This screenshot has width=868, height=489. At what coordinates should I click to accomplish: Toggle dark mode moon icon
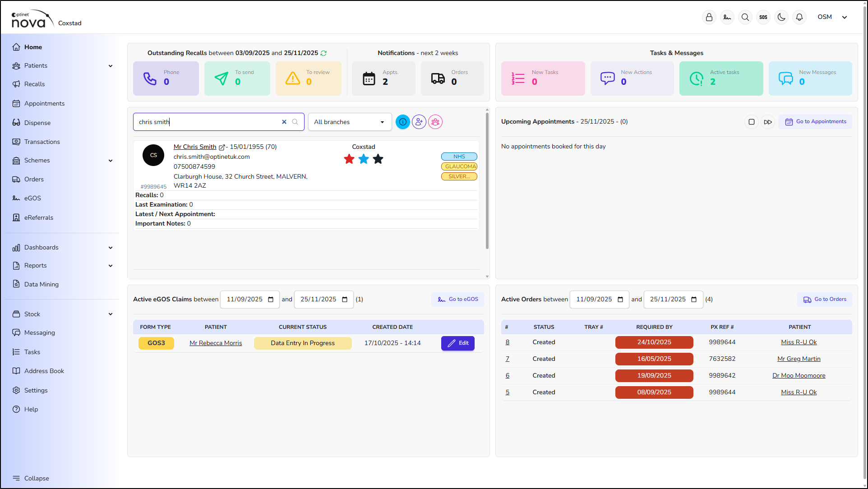781,17
